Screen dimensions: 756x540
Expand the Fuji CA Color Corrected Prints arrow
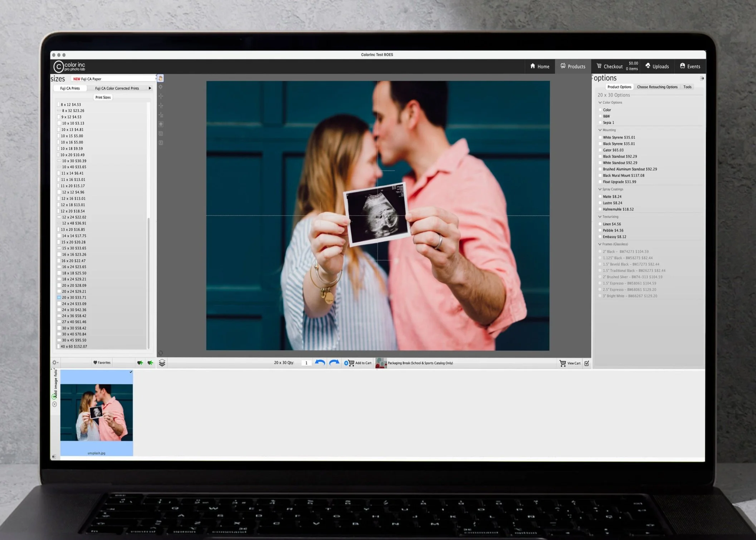pos(150,88)
